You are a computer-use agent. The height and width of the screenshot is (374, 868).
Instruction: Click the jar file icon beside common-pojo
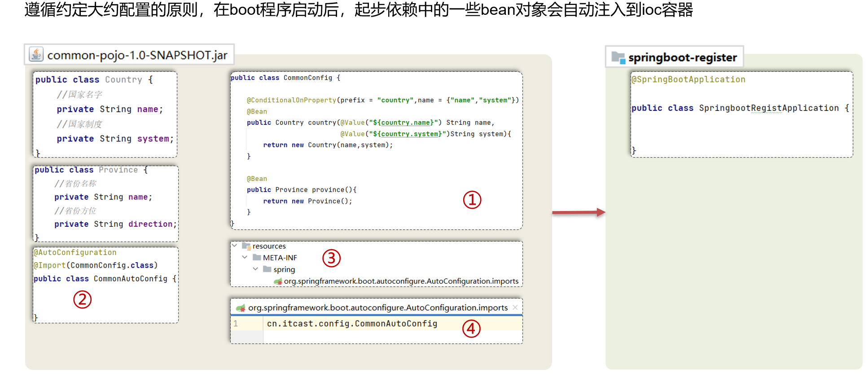tap(36, 54)
